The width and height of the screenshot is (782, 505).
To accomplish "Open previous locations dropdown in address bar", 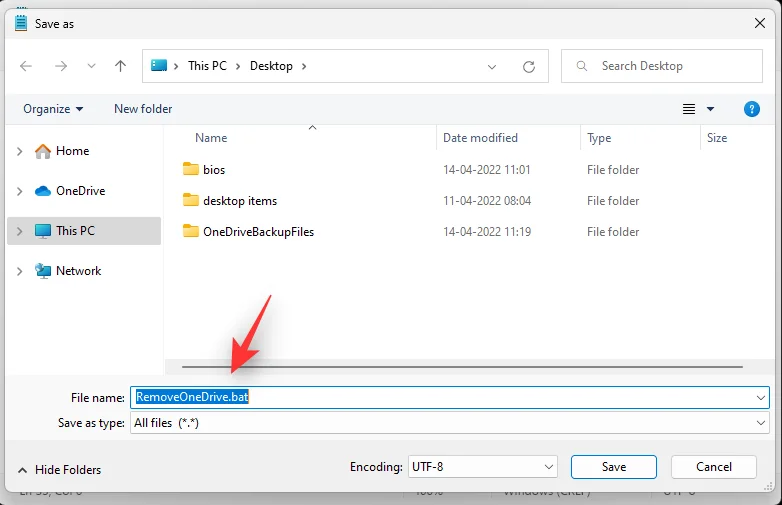I will tap(492, 66).
